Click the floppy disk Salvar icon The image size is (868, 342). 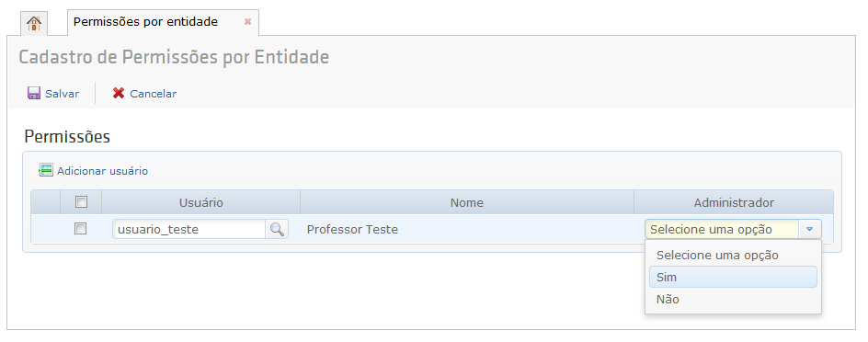[x=34, y=93]
